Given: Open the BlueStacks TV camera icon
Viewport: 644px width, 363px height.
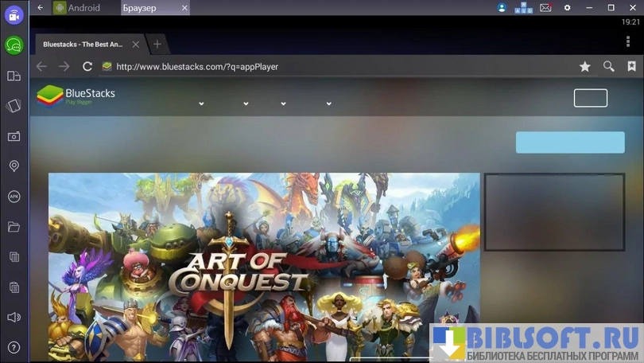Looking at the screenshot, I should point(14,16).
